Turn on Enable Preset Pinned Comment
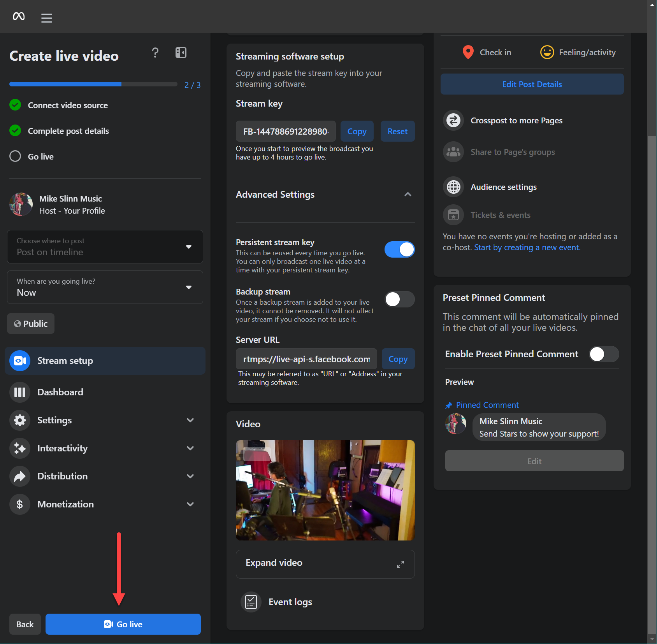 pyautogui.click(x=603, y=354)
